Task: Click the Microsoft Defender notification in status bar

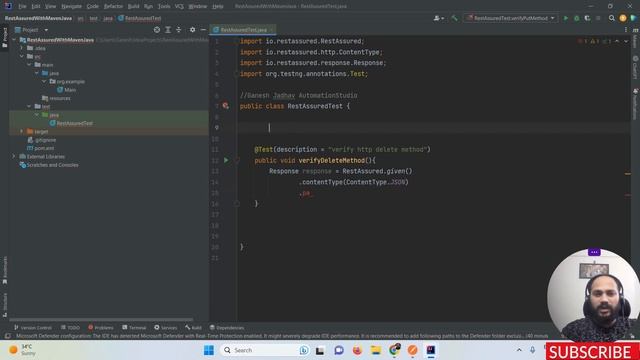Action: click(x=282, y=336)
